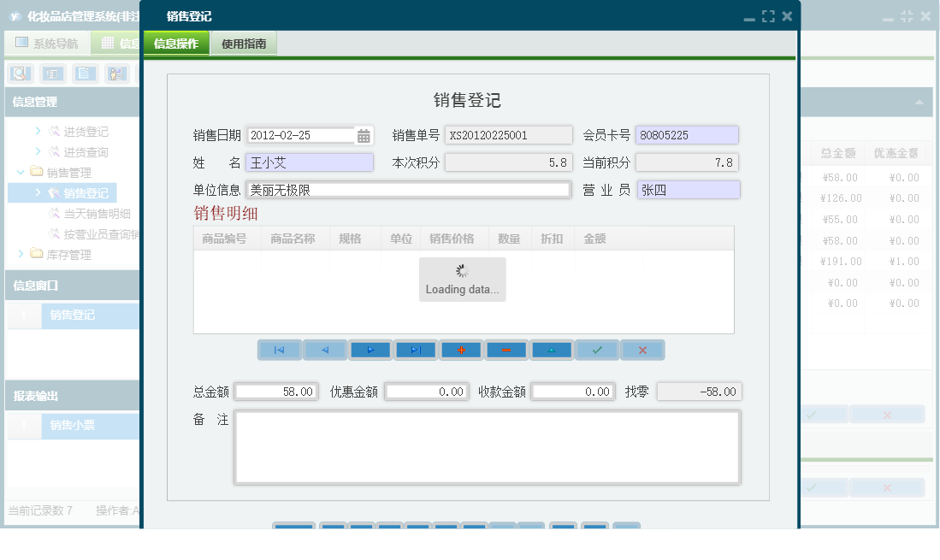Jump to the first record using navigation arrow
The width and height of the screenshot is (940, 560).
tap(280, 350)
